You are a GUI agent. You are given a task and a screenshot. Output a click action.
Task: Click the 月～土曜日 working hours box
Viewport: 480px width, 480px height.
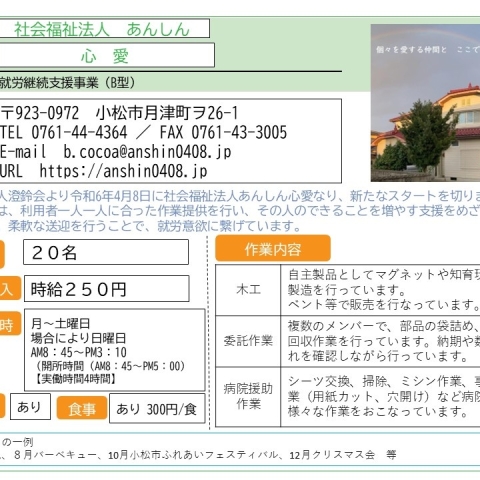pos(115,350)
